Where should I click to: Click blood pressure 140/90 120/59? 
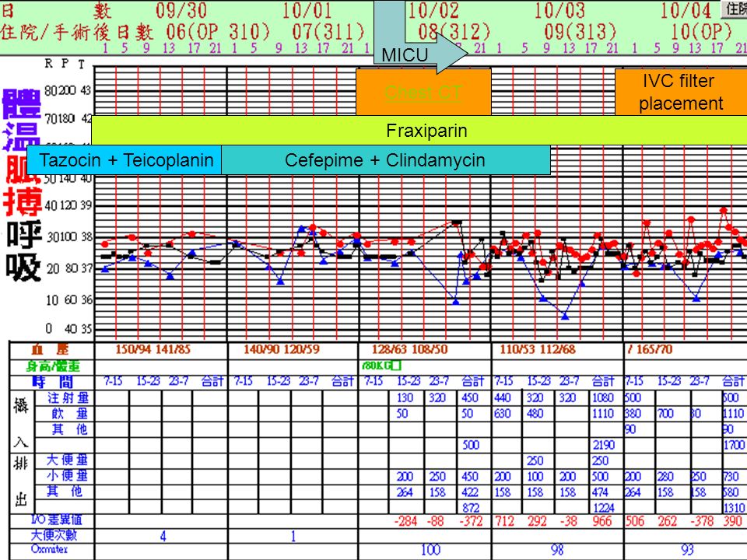(282, 349)
